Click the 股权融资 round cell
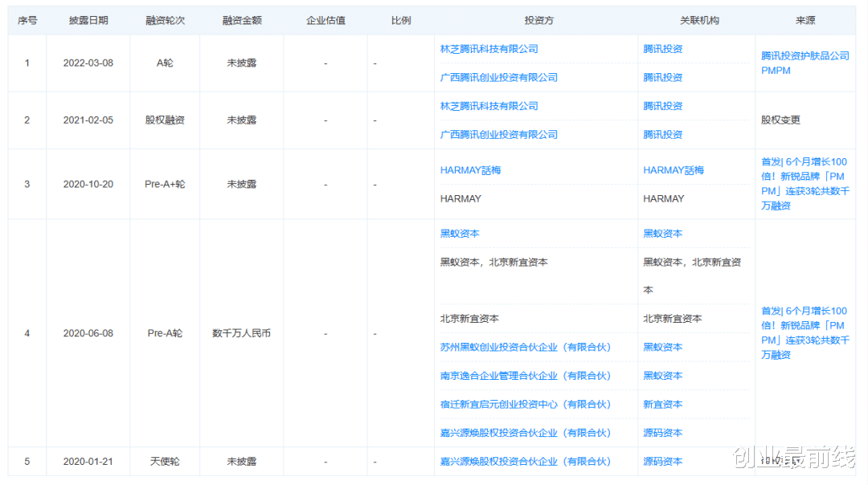Image resolution: width=868 pixels, height=485 pixels. coord(165,120)
